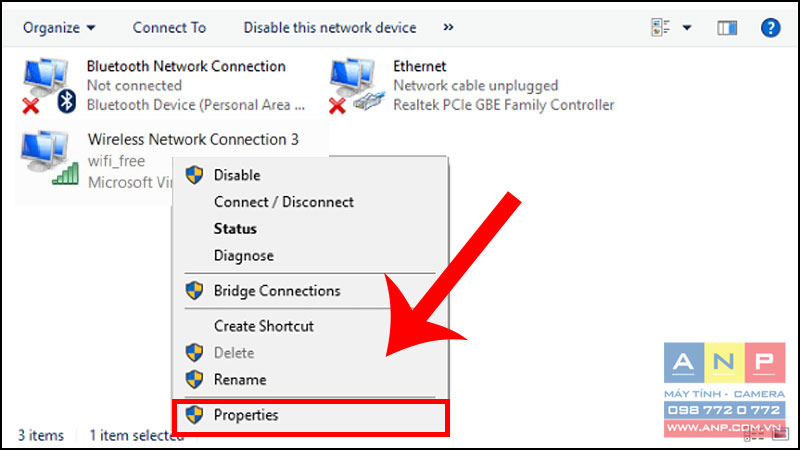Click the change view layout icon

pyautogui.click(x=660, y=28)
